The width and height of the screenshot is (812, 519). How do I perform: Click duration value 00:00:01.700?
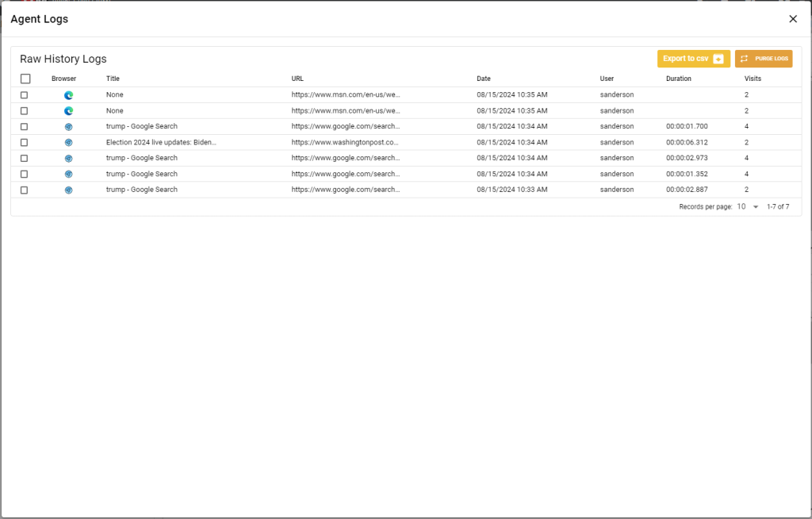pyautogui.click(x=687, y=126)
